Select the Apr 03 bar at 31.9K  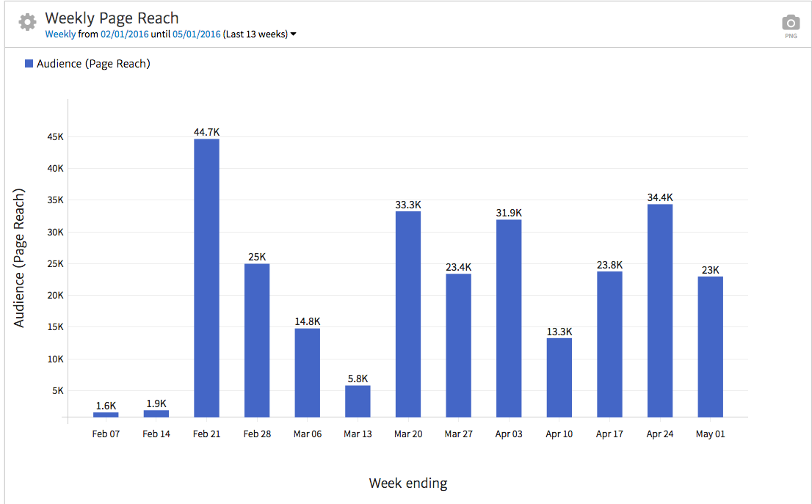pyautogui.click(x=509, y=318)
